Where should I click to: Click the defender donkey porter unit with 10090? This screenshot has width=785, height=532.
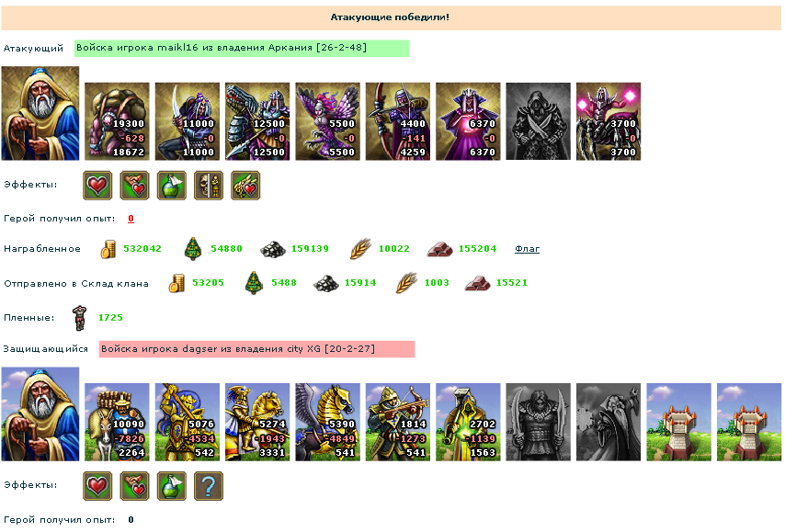[x=117, y=422]
